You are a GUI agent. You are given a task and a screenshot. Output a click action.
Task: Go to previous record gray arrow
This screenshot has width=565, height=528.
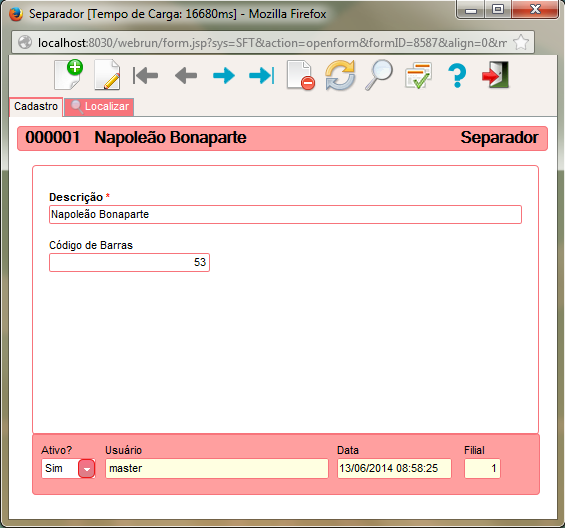coord(186,76)
